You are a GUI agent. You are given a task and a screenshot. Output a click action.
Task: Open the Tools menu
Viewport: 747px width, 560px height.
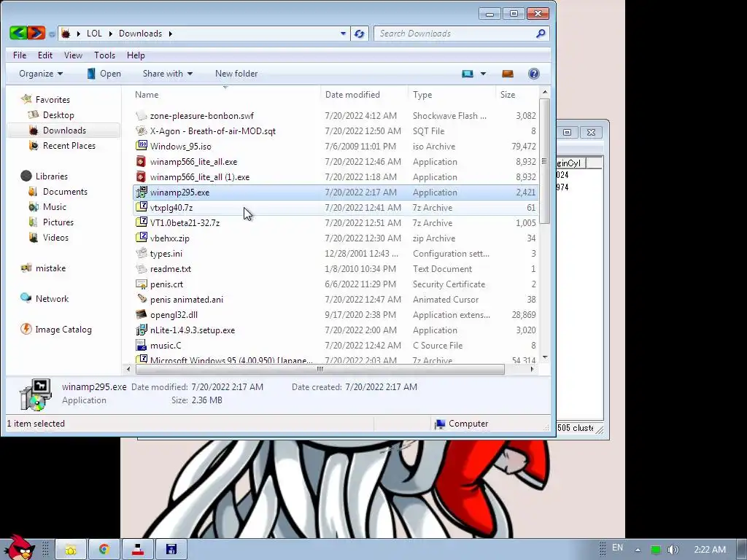[105, 55]
